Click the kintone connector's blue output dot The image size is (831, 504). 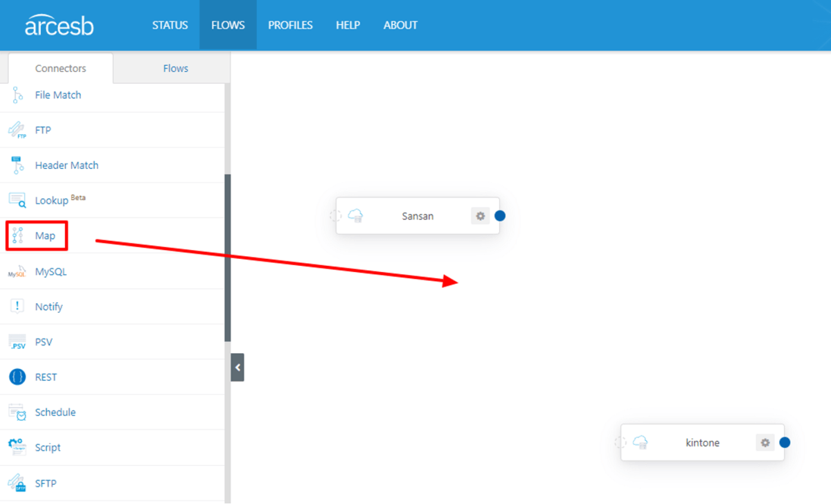(785, 442)
